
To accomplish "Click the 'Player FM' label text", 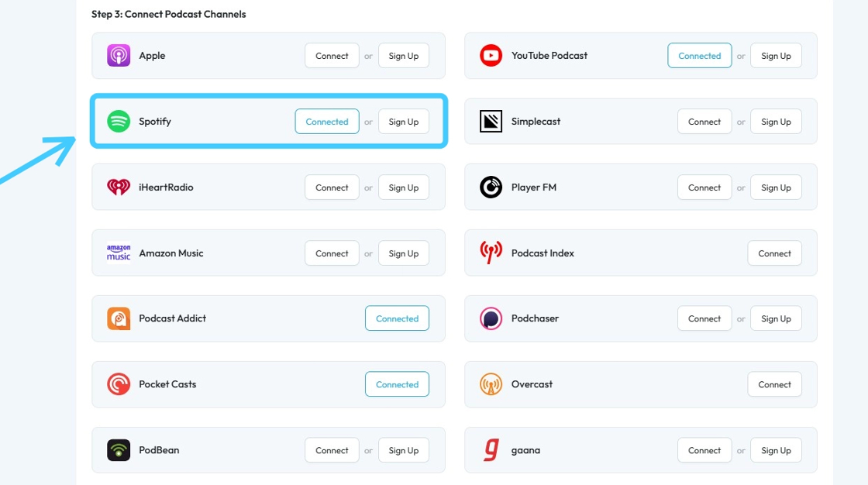I will coord(534,187).
